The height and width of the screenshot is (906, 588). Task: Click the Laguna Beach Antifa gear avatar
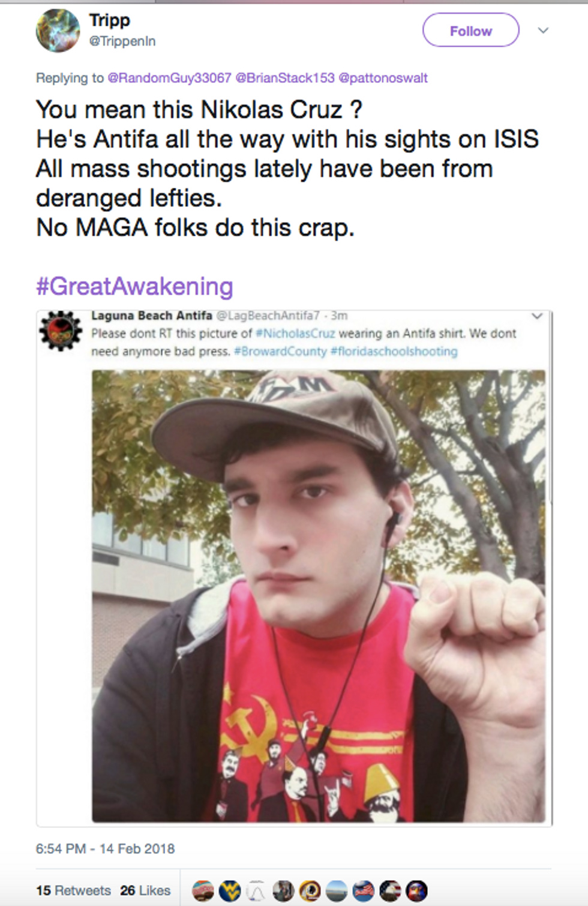pyautogui.click(x=61, y=331)
